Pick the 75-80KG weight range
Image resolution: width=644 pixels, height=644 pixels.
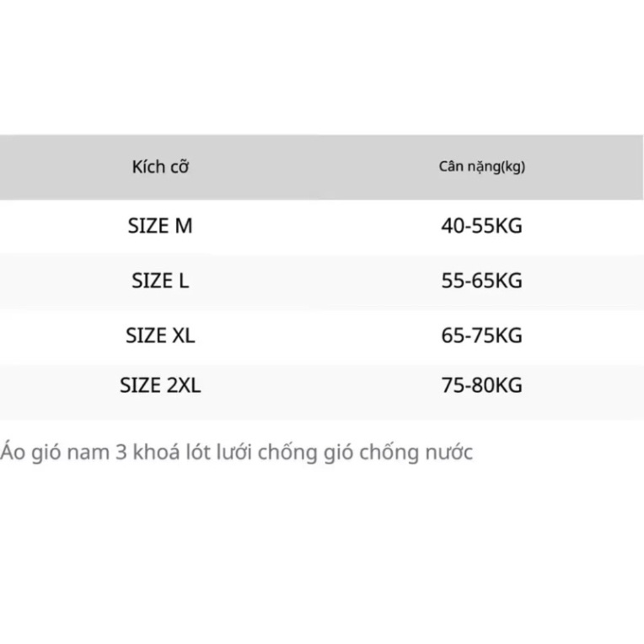481,386
